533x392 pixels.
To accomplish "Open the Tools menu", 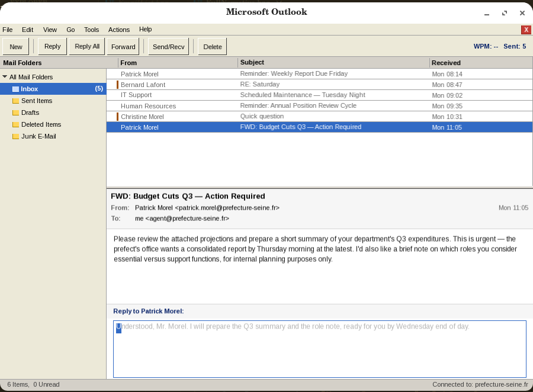I will pyautogui.click(x=91, y=30).
